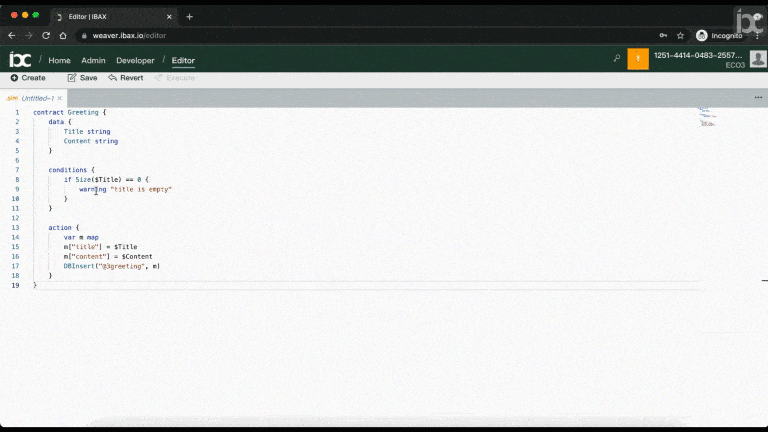
Task: Navigate to the Home menu item
Action: (x=59, y=60)
